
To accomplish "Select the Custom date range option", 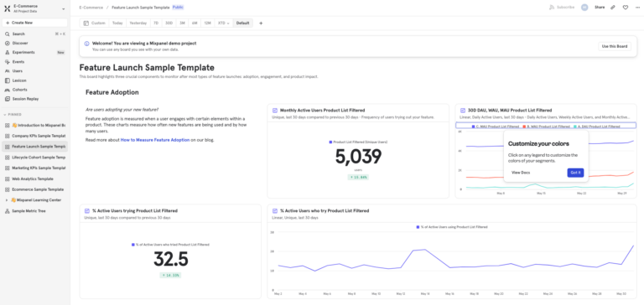I will point(95,23).
